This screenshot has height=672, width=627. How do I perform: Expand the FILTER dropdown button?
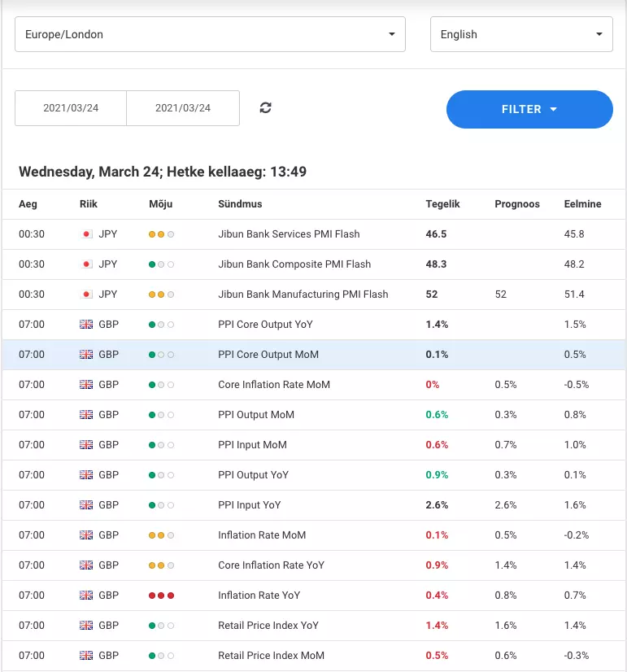pos(529,109)
